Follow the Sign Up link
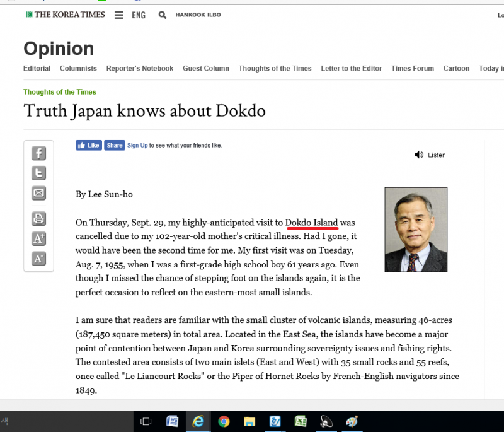The image size is (504, 432). [137, 145]
